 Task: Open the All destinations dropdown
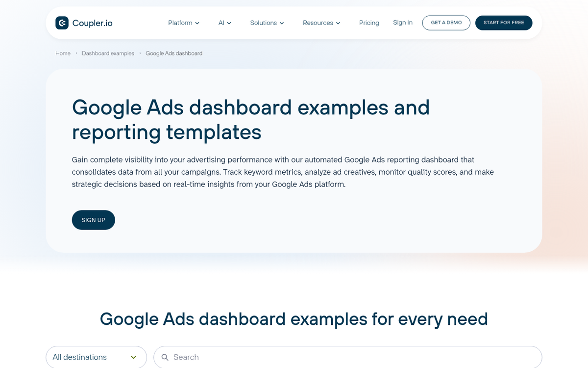point(93,357)
